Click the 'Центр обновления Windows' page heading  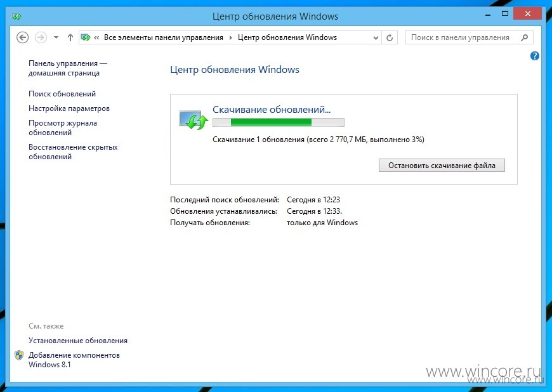pos(235,70)
